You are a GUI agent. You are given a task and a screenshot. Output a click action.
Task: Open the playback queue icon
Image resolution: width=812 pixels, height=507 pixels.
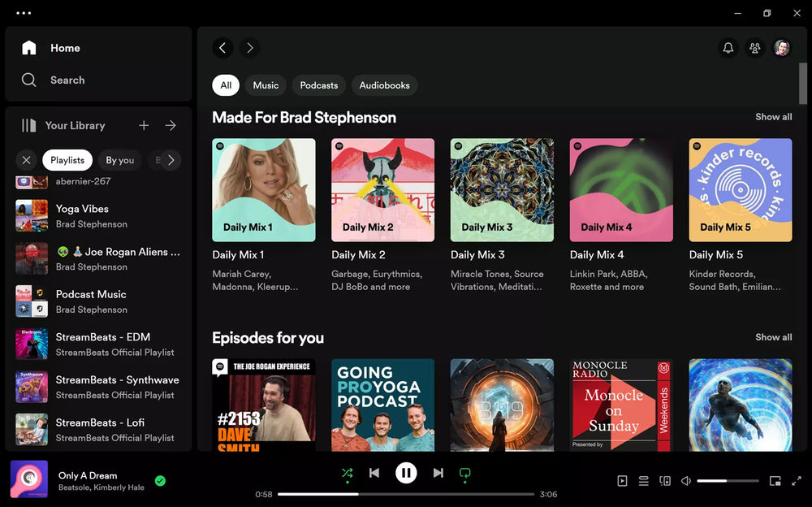(x=643, y=481)
